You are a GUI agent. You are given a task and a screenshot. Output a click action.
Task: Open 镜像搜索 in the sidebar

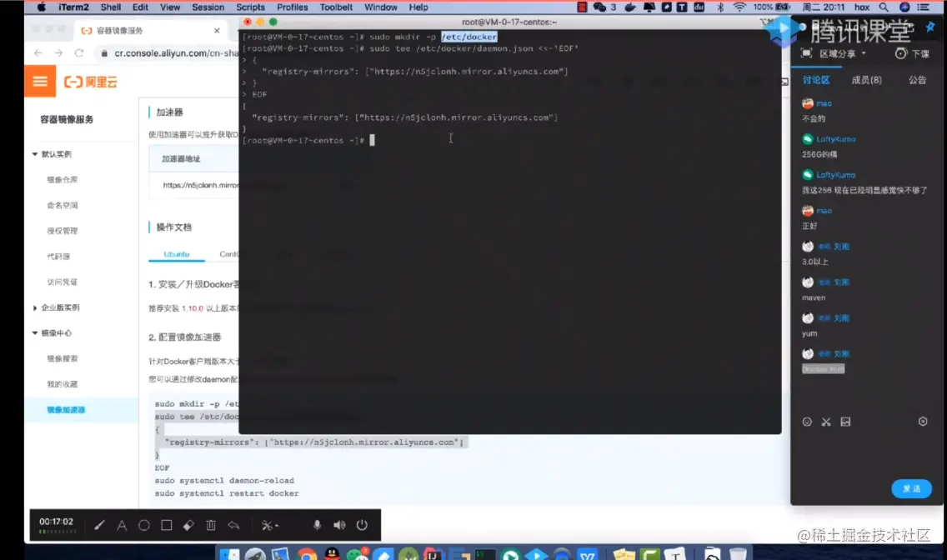(63, 358)
